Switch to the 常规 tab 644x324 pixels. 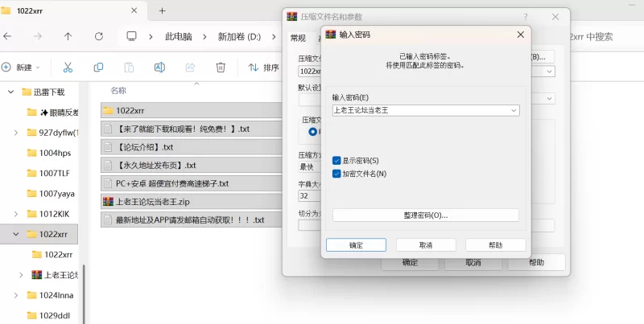coord(298,38)
